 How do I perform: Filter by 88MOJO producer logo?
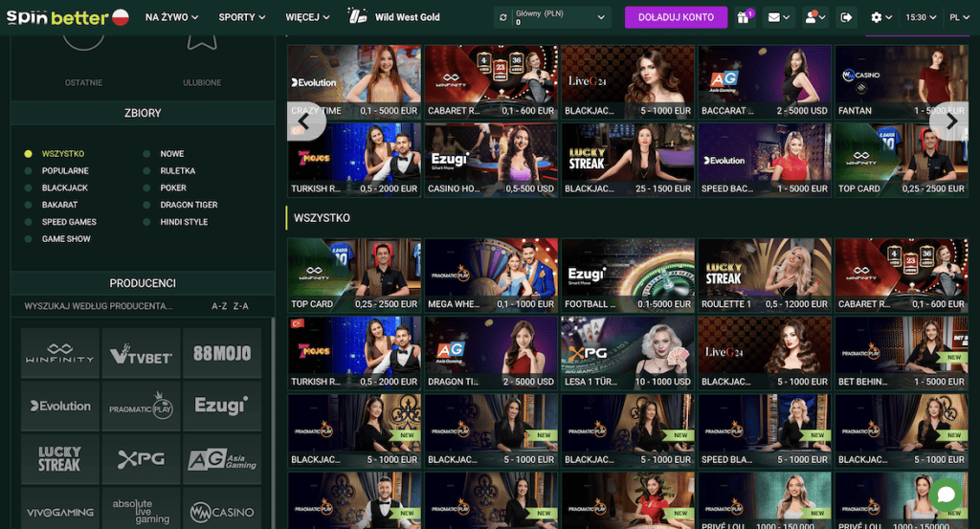[222, 354]
